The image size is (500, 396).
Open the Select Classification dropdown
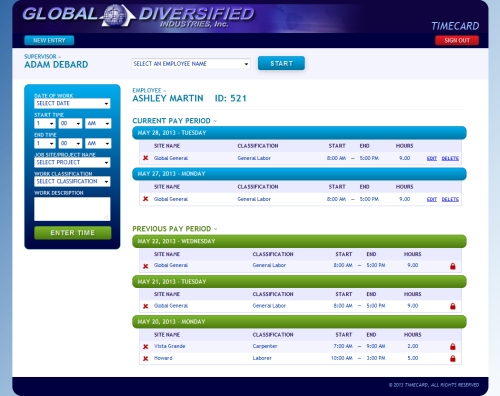pos(72,181)
